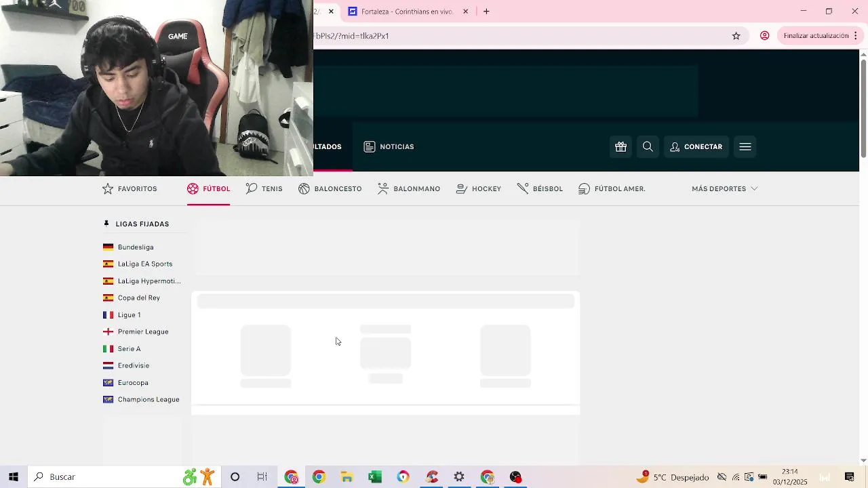Click the basketball icon in BALONCESTO tab
868x488 pixels.
click(304, 188)
